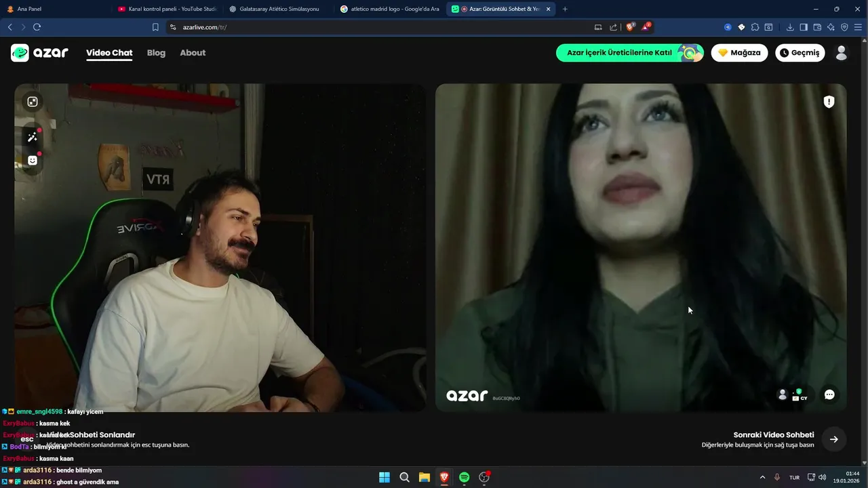This screenshot has width=868, height=488.
Task: Click the esc key end-chat button
Action: [27, 439]
